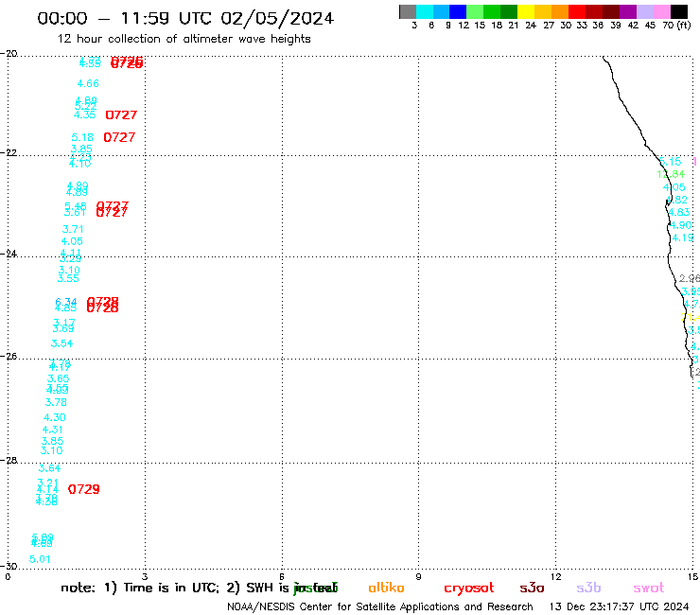The width and height of the screenshot is (700, 615).
Task: Click the coastal wave value 4.63
Action: [678, 212]
